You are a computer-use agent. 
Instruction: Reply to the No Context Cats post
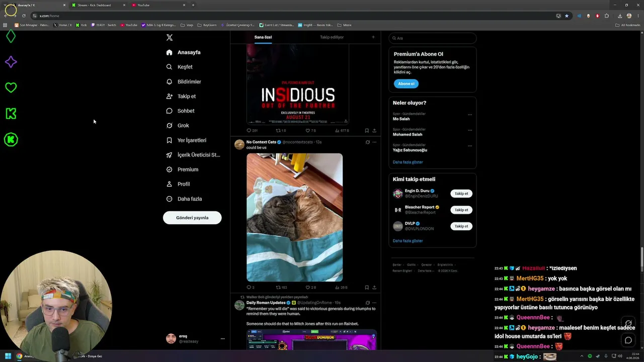pyautogui.click(x=250, y=288)
